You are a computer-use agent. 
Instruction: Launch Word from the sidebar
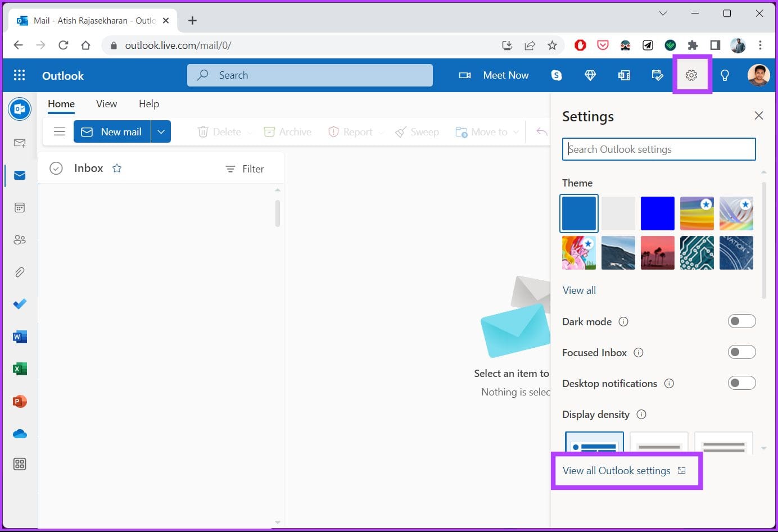[x=20, y=337]
